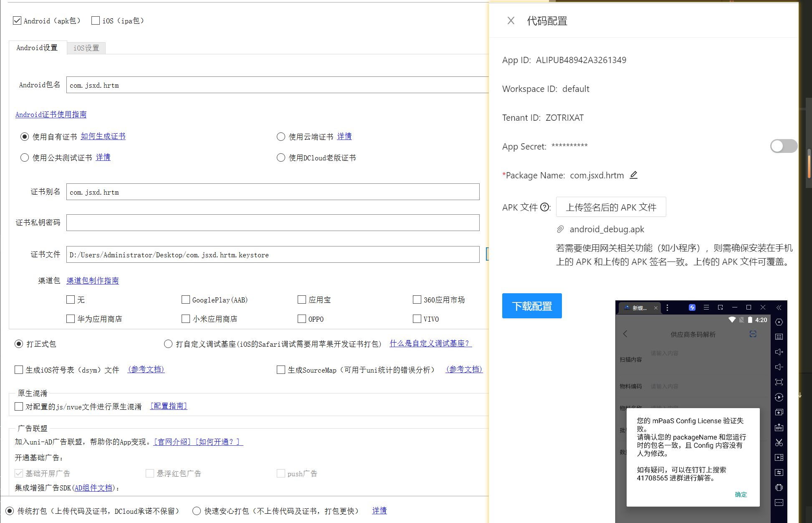The image size is (812, 523).
Task: Select 传统打包 radio button
Action: (10, 511)
